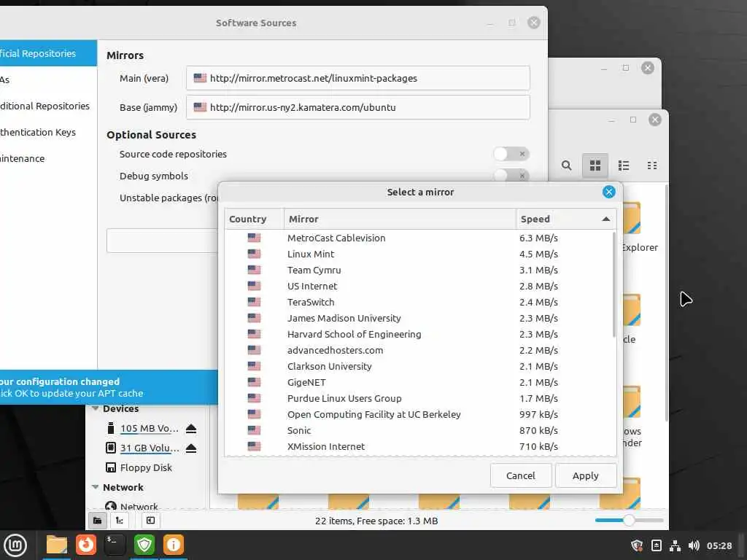Open Additional Repositories section

48,106
